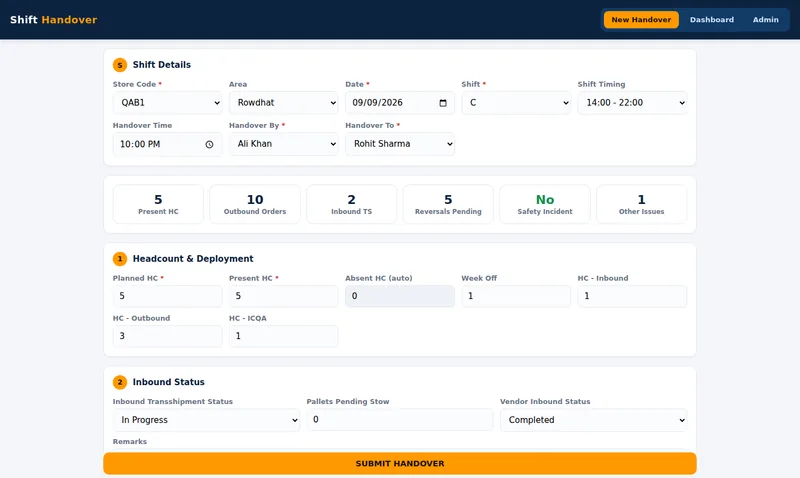The width and height of the screenshot is (800, 478).
Task: Switch to the New Handover tab
Action: click(641, 19)
